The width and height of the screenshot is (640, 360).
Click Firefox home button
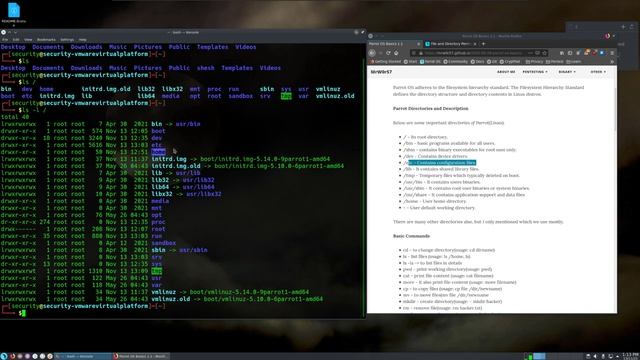(x=396, y=53)
